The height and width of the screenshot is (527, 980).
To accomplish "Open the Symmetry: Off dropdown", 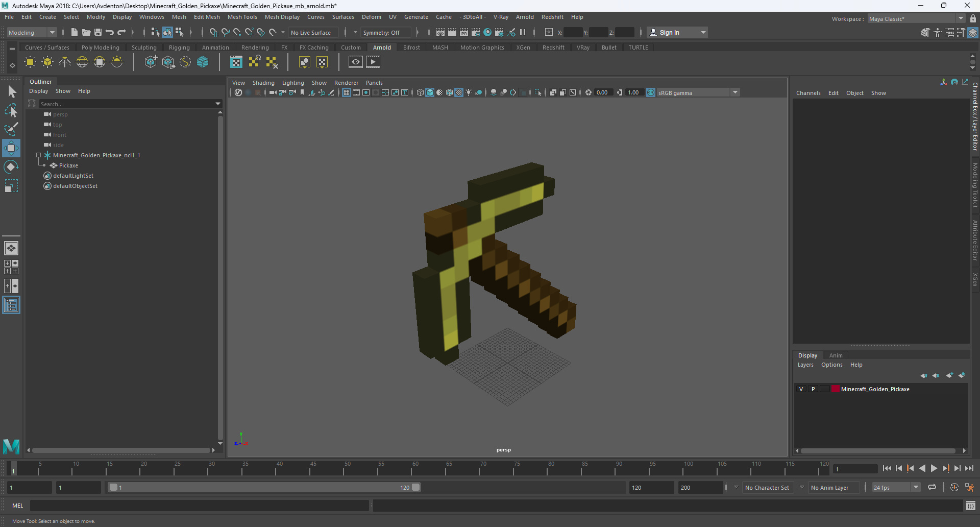I will [x=386, y=33].
